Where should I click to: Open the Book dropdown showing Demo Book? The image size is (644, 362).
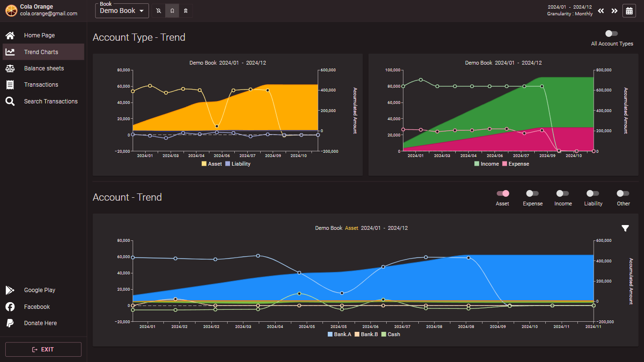(x=122, y=11)
